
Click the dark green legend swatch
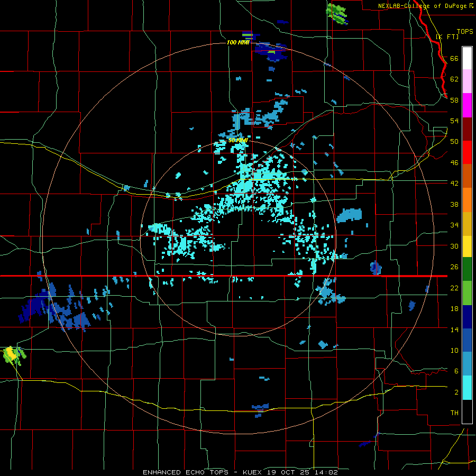point(467,269)
